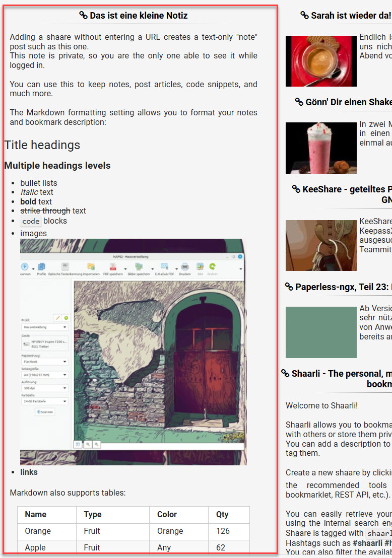Click the E-Mail als PDF icon
The height and width of the screenshot is (558, 392).
pyautogui.click(x=164, y=267)
